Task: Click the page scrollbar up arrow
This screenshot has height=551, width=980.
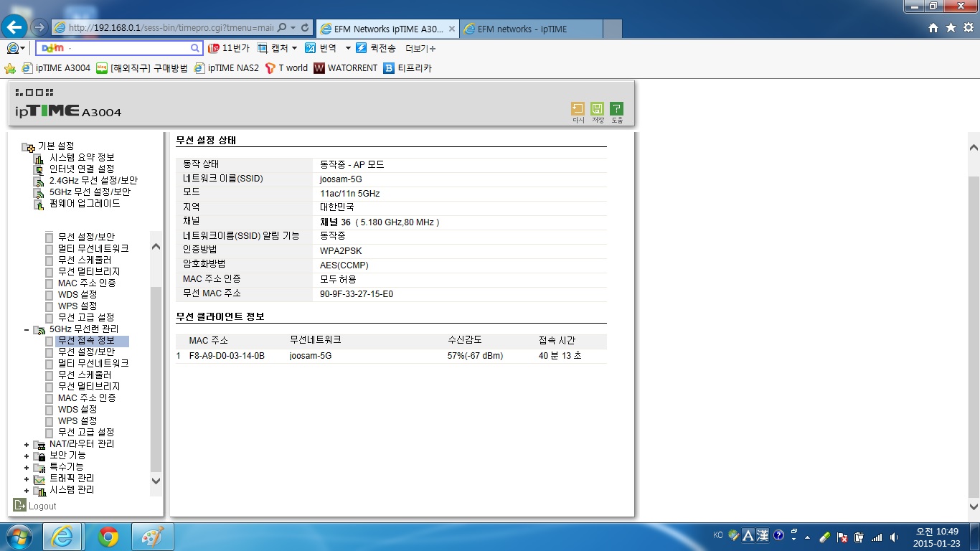Action: (974, 147)
